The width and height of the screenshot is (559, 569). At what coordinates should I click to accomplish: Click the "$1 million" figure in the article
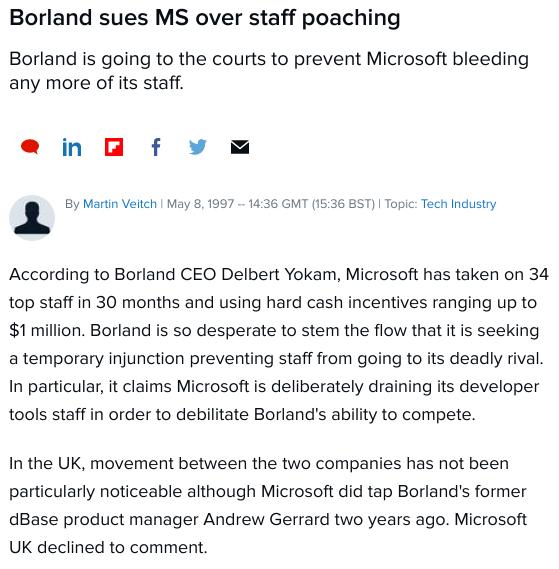coord(46,331)
